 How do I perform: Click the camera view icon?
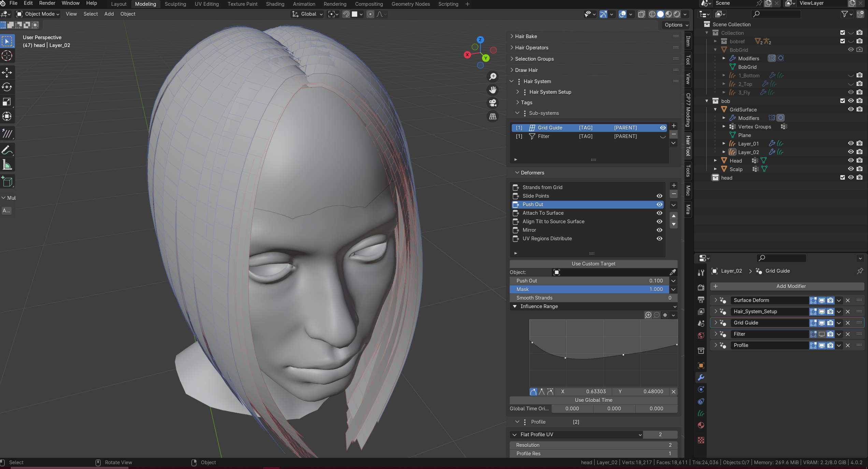click(493, 103)
